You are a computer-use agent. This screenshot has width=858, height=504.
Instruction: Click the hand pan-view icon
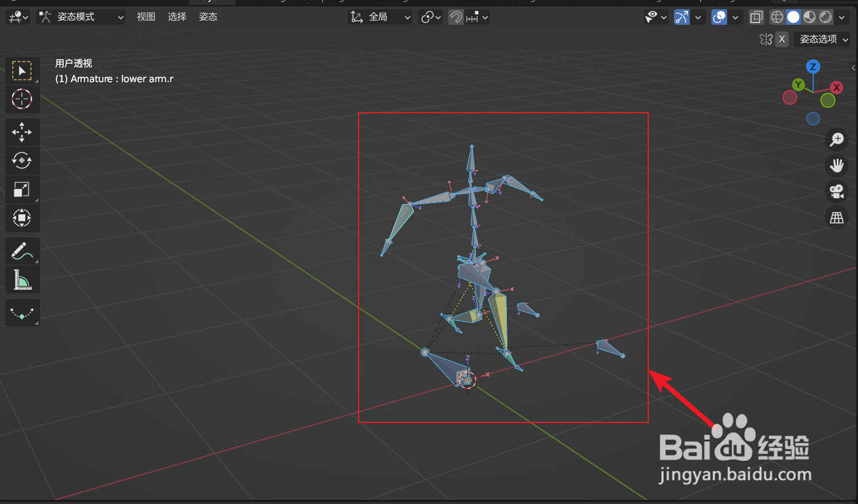coord(837,166)
